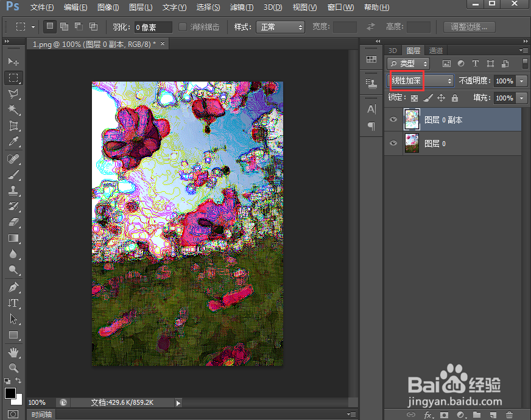Select the History Brush tool
Image resolution: width=531 pixels, height=420 pixels.
point(13,206)
